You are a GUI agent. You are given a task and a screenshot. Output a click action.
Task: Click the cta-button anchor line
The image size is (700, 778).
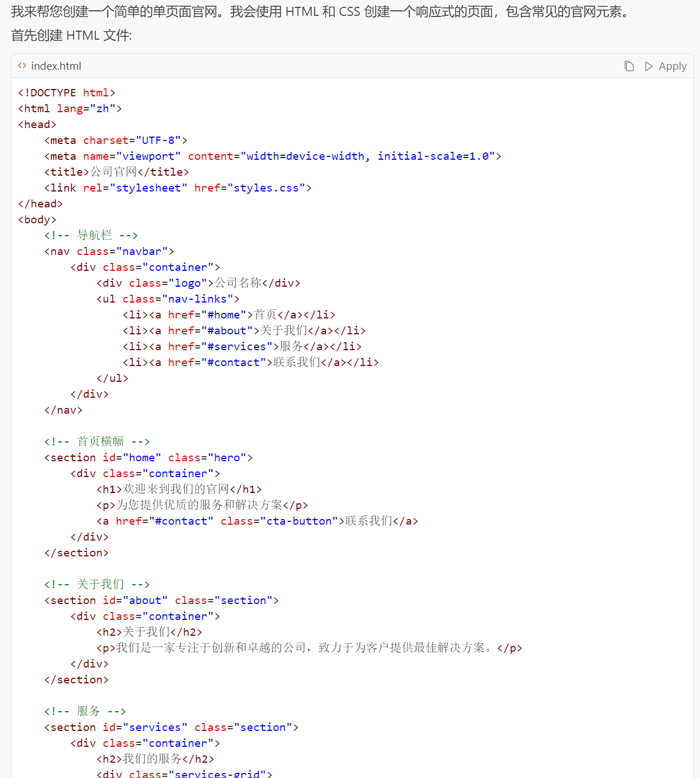click(x=257, y=521)
